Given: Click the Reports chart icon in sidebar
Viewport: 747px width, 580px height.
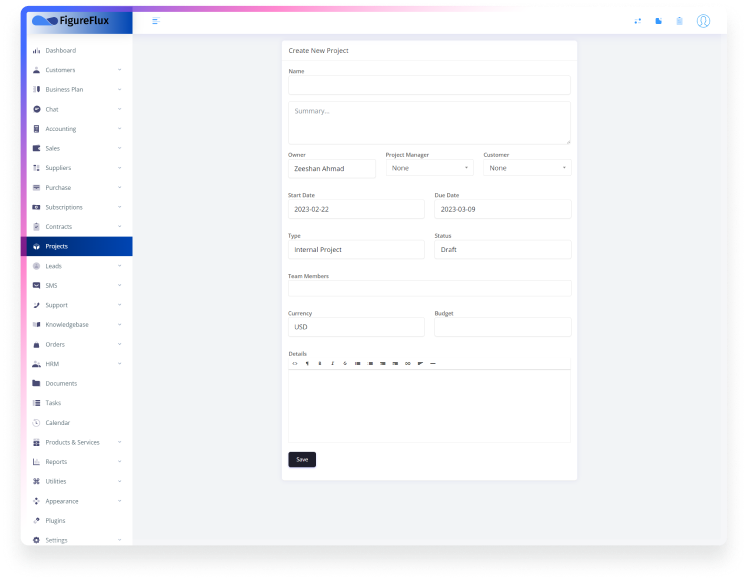Looking at the screenshot, I should 36,462.
